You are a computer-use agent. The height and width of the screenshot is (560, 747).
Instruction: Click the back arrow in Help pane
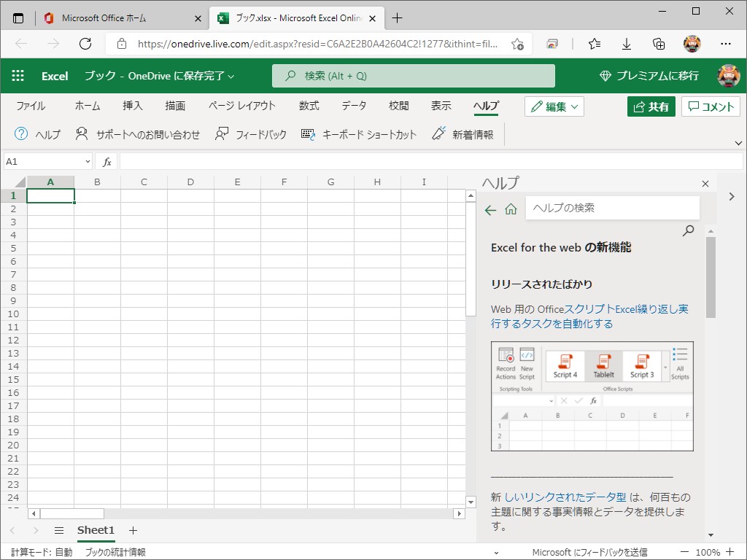(490, 209)
